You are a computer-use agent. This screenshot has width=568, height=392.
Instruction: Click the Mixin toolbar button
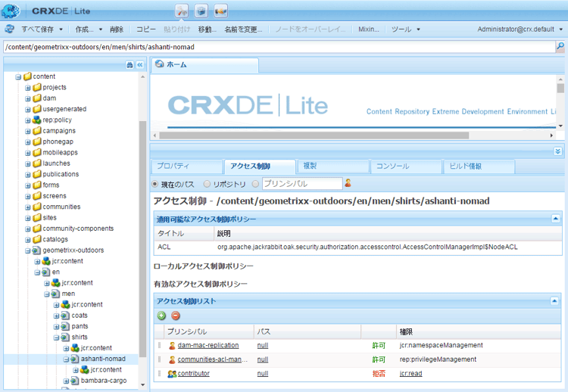[x=368, y=30]
